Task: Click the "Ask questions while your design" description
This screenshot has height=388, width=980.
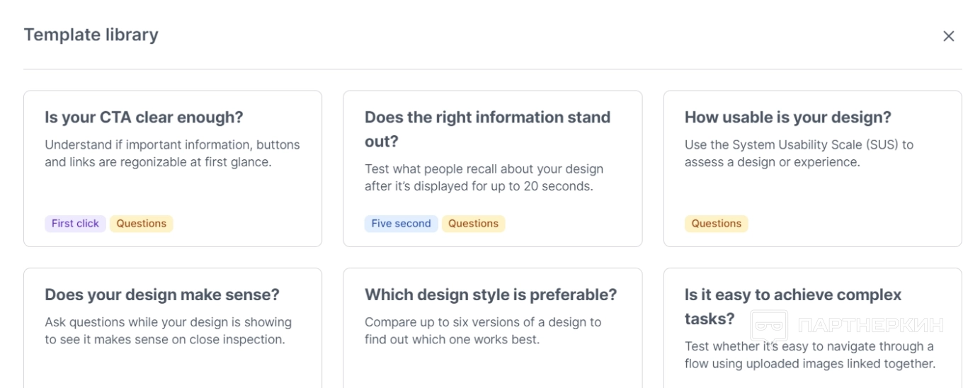Action: pyautogui.click(x=168, y=331)
